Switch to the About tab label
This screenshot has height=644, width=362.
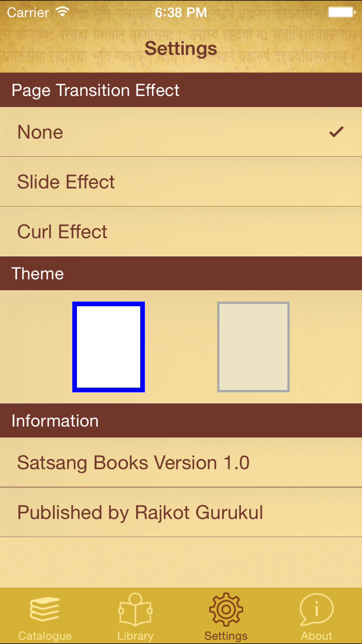coord(317,636)
